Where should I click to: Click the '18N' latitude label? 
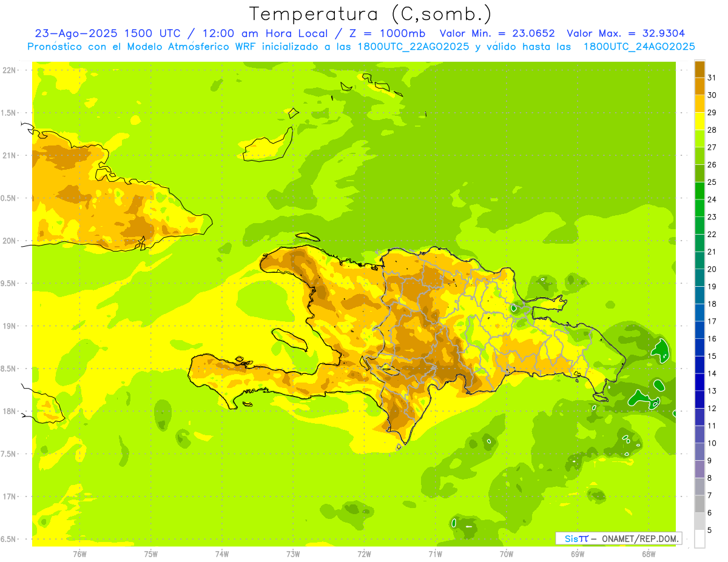(x=9, y=412)
